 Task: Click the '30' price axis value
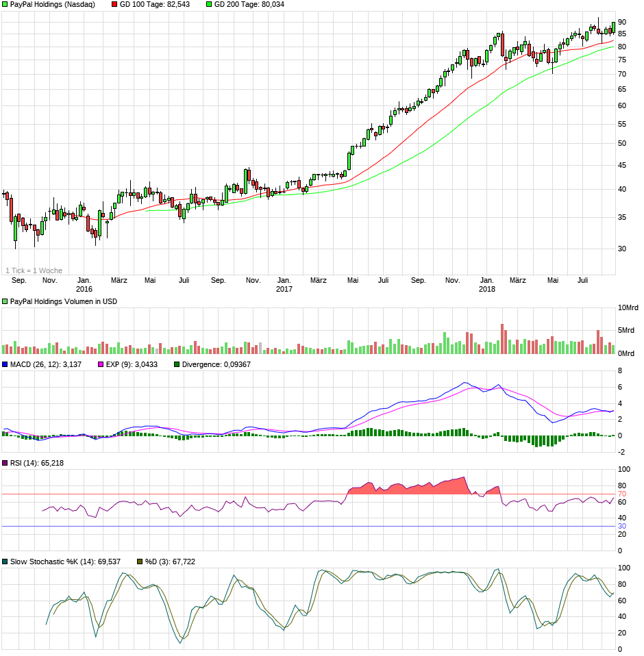coord(622,249)
